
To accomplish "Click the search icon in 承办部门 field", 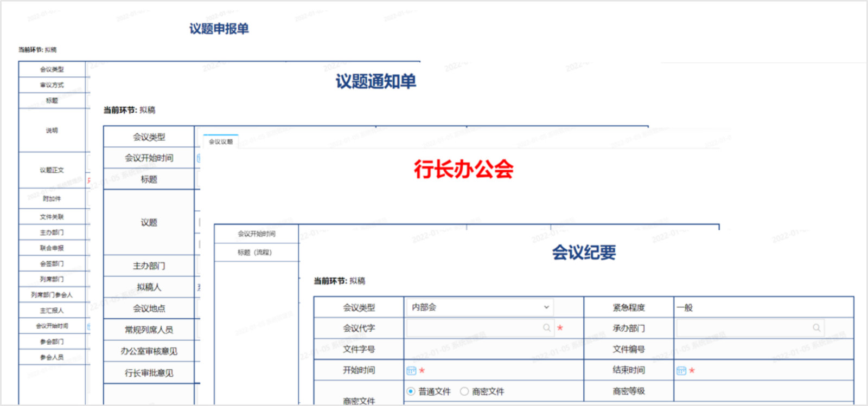I will [x=816, y=328].
